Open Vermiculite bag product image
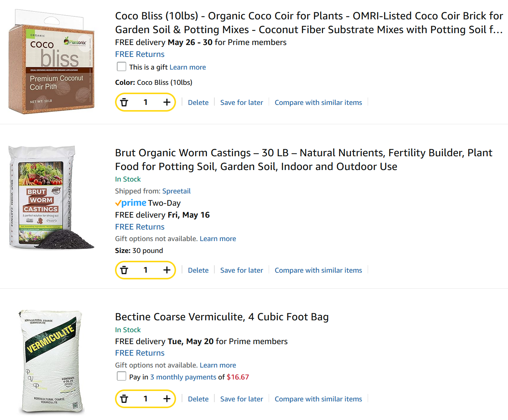508x420 pixels. coord(51,362)
